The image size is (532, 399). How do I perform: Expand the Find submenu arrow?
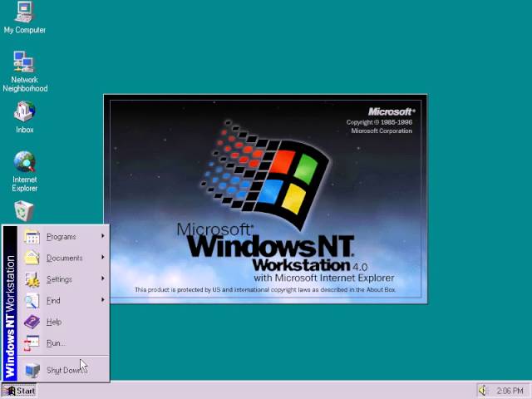pyautogui.click(x=103, y=299)
